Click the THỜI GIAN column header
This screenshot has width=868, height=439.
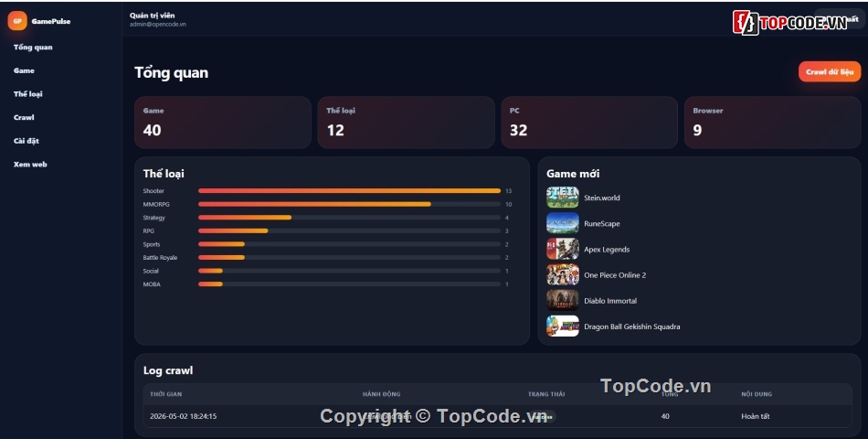click(x=165, y=394)
